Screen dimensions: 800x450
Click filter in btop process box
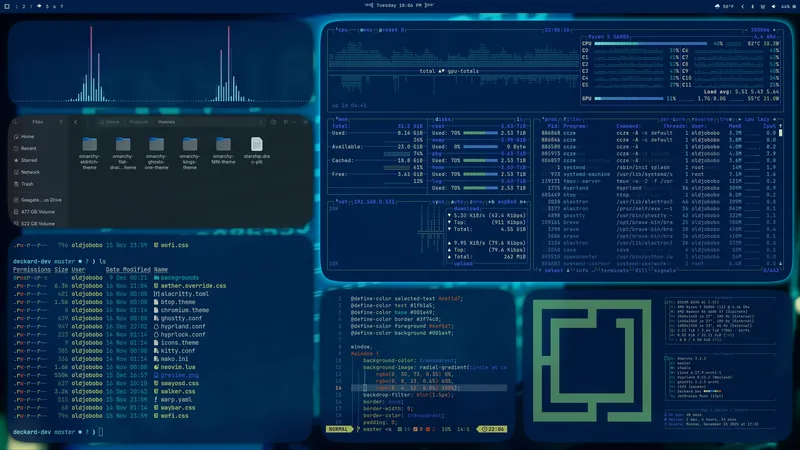[x=572, y=119]
